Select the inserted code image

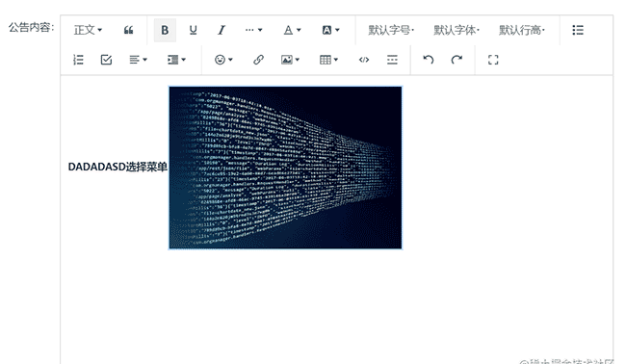(x=285, y=168)
